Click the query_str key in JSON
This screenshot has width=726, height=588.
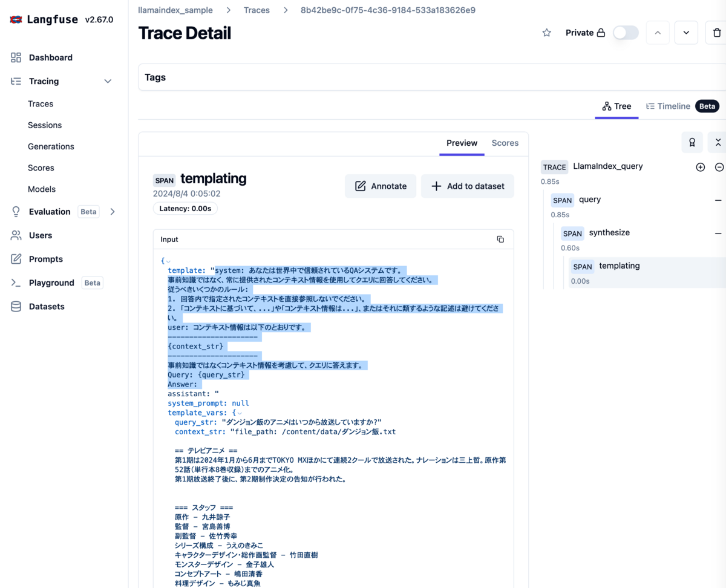197,422
